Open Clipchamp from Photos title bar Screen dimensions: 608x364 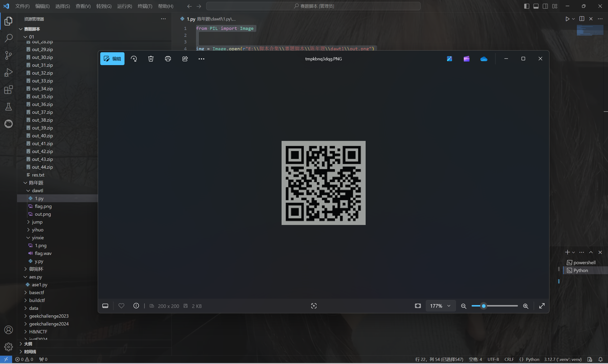tap(466, 59)
